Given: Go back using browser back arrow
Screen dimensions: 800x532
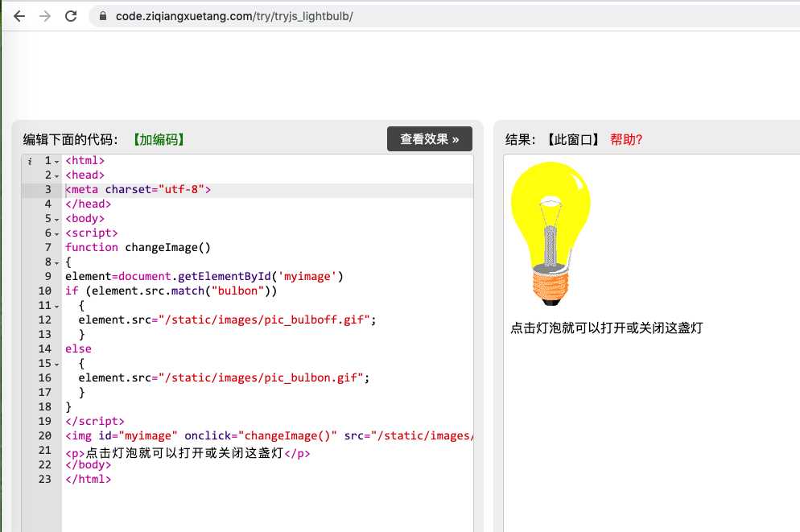Looking at the screenshot, I should [x=19, y=16].
